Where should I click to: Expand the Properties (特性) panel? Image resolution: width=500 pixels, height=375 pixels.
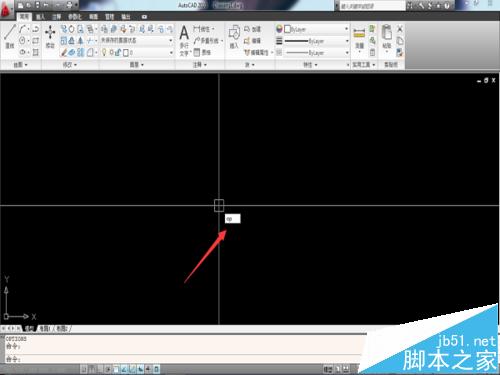point(310,65)
